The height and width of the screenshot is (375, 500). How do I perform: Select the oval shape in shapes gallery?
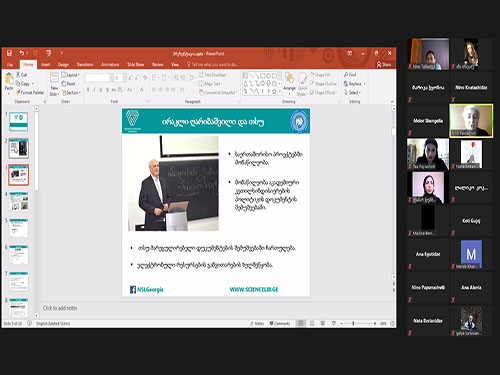coord(268,76)
